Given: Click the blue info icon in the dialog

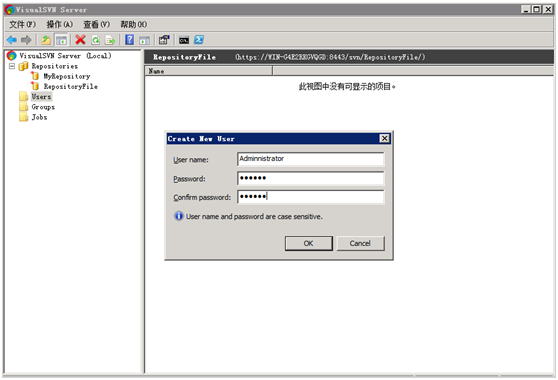Looking at the screenshot, I should [x=179, y=216].
